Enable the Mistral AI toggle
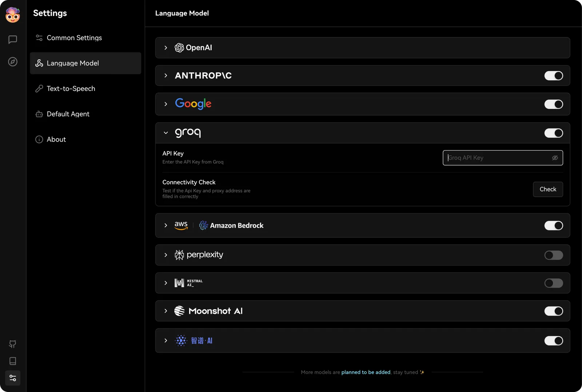582x392 pixels. [x=554, y=283]
